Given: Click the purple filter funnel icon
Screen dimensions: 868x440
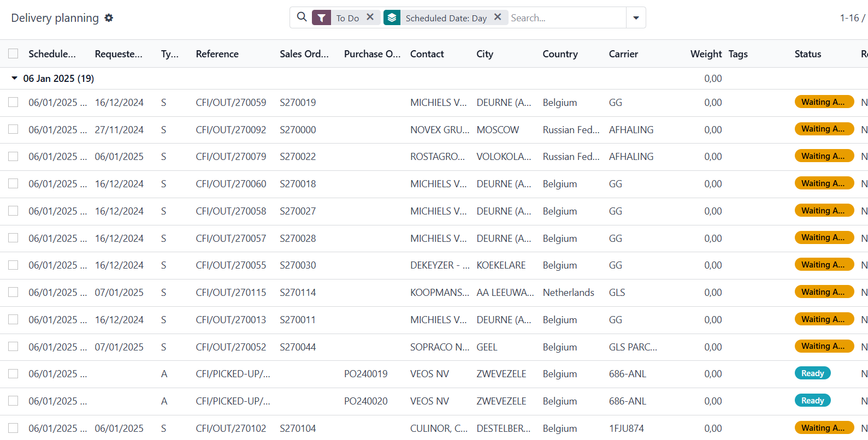Looking at the screenshot, I should [x=321, y=18].
